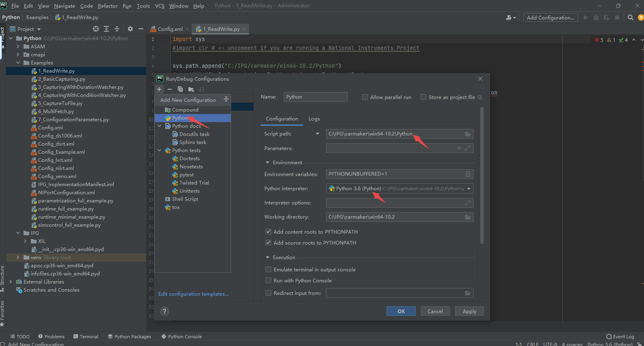Sort configurations alphabetically icon
644x346 pixels.
pyautogui.click(x=201, y=89)
